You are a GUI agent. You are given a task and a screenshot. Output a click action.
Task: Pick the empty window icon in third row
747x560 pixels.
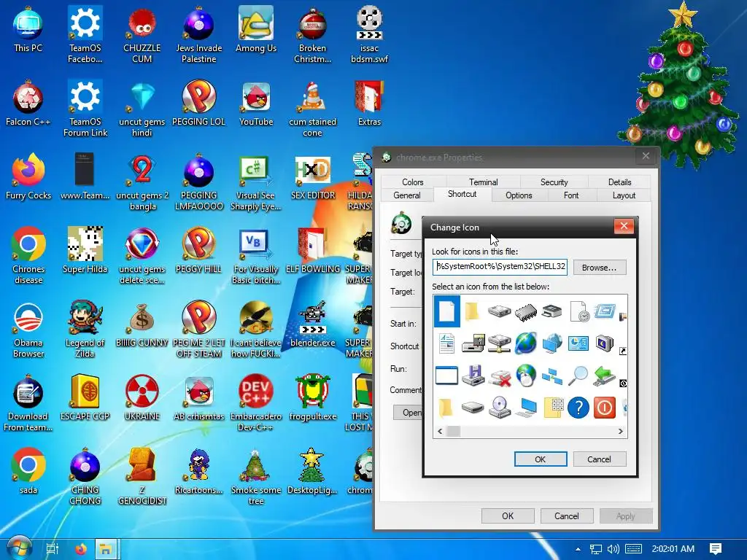pos(446,376)
